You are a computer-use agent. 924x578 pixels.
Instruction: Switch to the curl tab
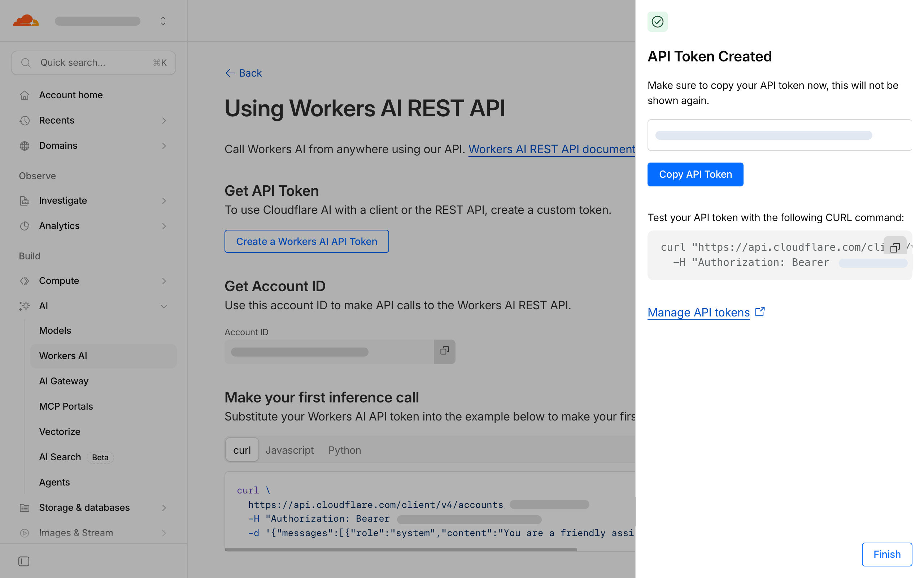click(x=242, y=450)
